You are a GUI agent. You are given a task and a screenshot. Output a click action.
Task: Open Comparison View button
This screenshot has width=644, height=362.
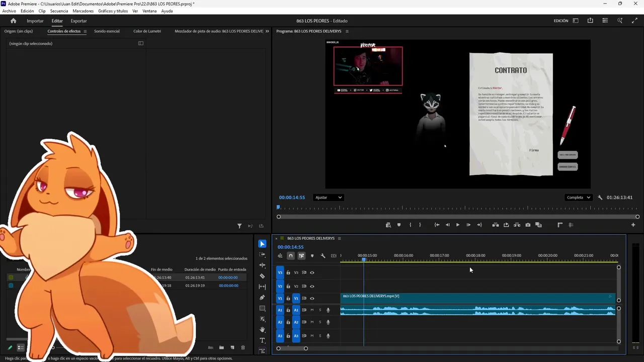538,225
